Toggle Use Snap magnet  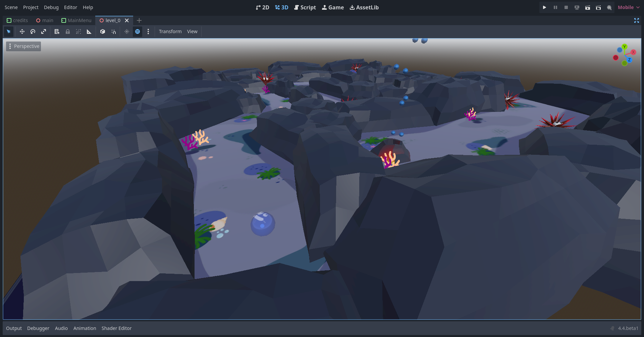click(x=114, y=31)
